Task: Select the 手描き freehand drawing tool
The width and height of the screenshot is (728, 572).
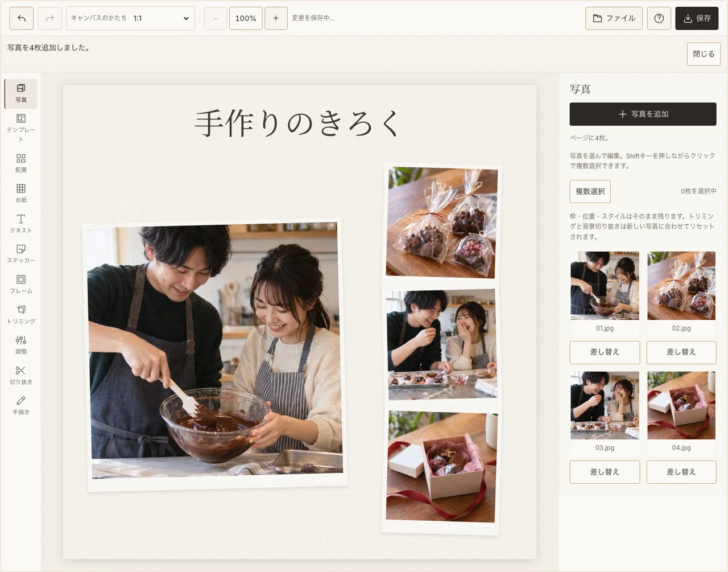Action: coord(21,405)
